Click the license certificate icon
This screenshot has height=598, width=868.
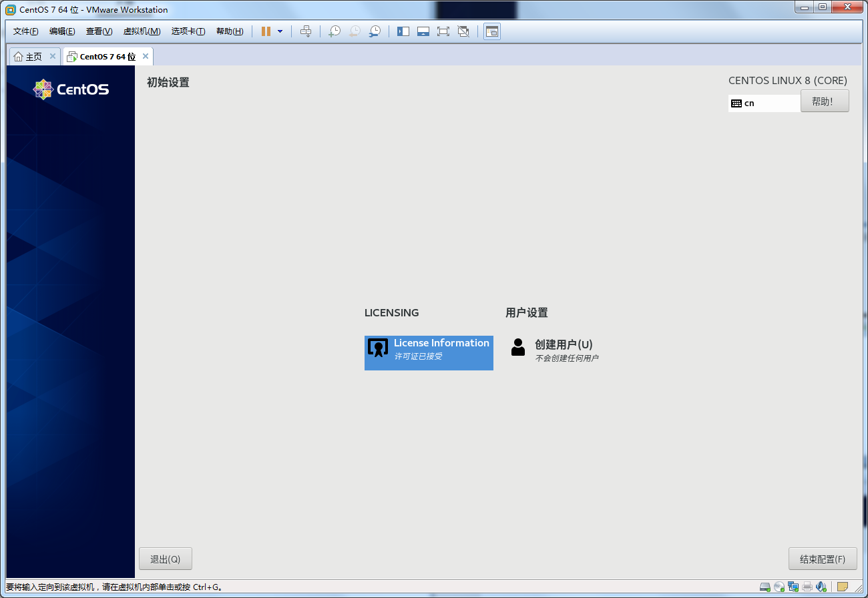(378, 348)
